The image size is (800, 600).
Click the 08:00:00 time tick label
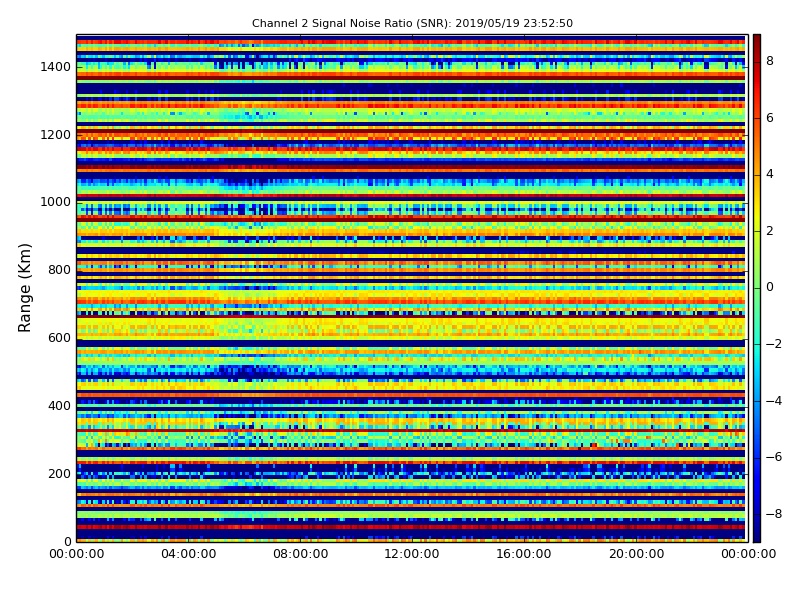tap(301, 554)
